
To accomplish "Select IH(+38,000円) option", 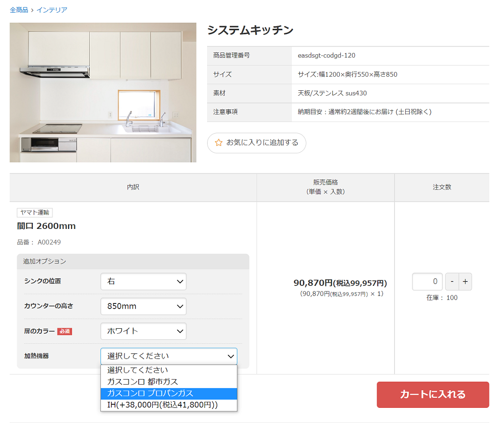I will tap(169, 405).
